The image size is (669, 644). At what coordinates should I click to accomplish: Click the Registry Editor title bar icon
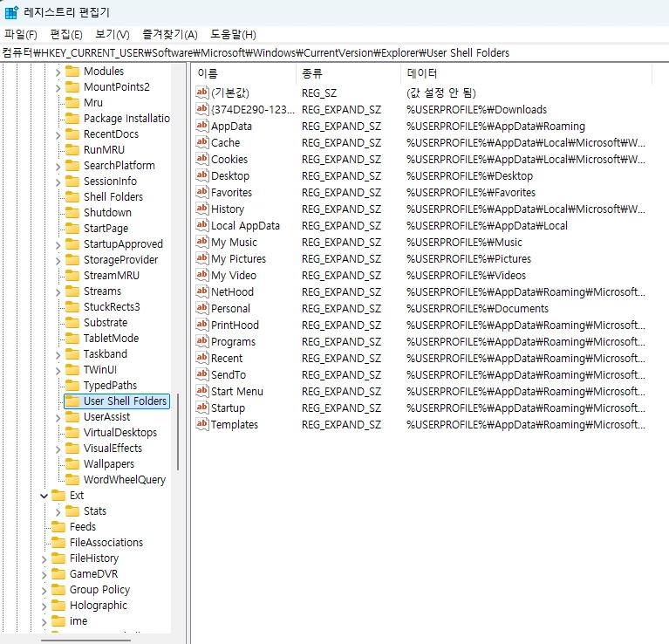[x=11, y=12]
